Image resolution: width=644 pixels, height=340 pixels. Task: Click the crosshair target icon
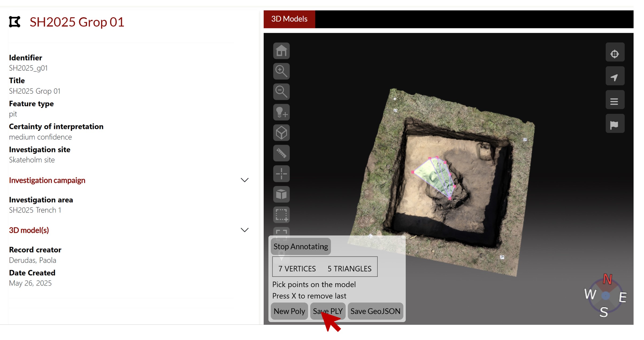(x=615, y=54)
